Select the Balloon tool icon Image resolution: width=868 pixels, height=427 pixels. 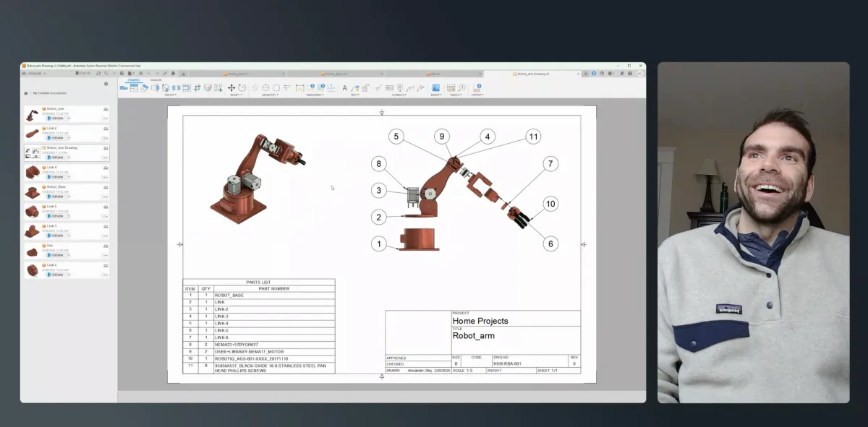coord(462,88)
